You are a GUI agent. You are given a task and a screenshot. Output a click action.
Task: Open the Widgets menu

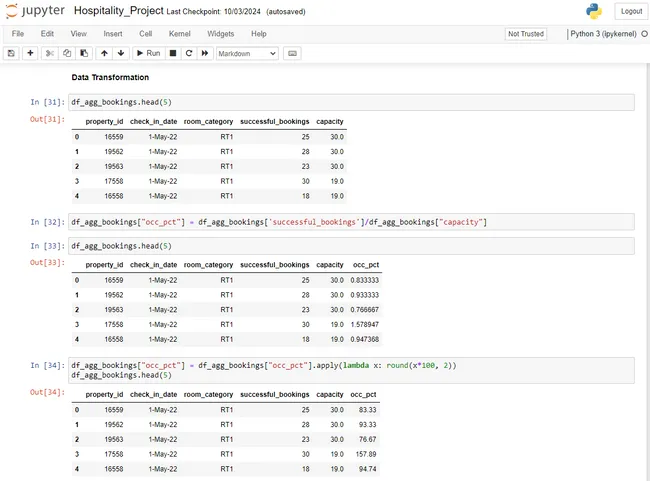click(221, 34)
